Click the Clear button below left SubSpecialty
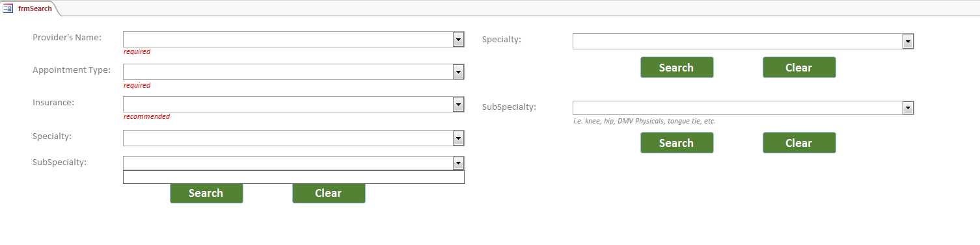The image size is (980, 245). coord(329,193)
